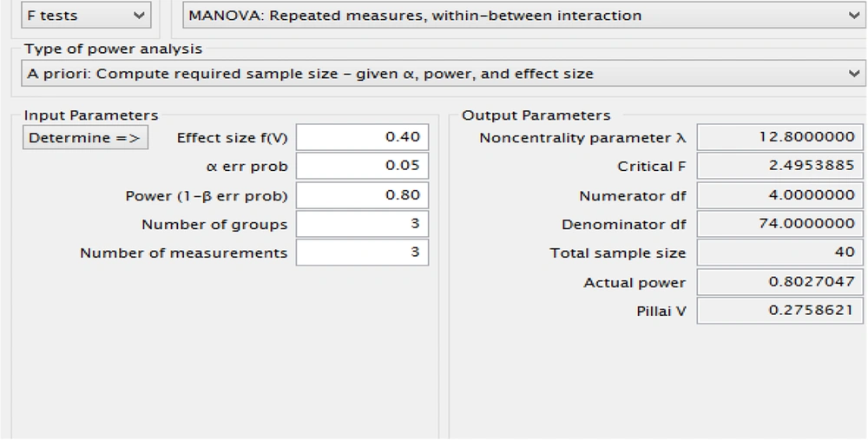This screenshot has height=440, width=868.
Task: Select the Critical F output value
Action: coord(781,166)
